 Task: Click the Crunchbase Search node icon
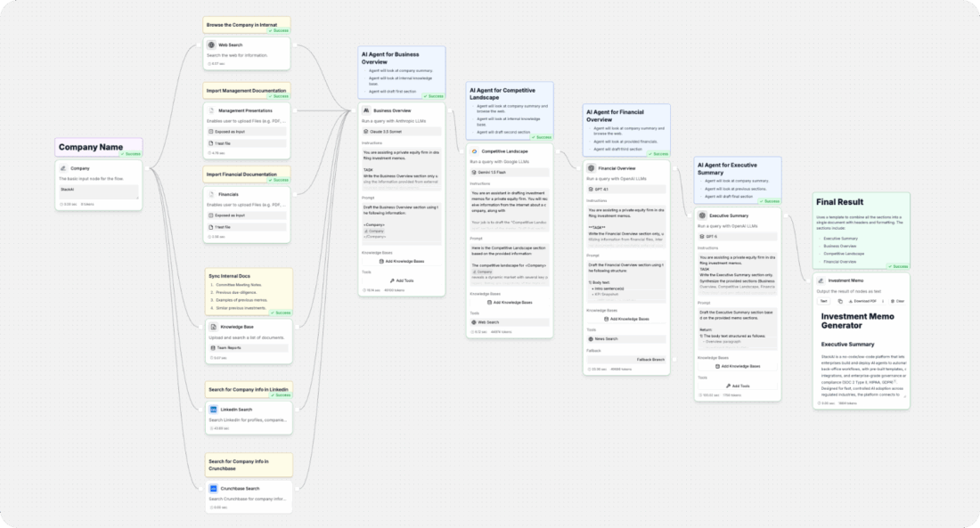(213, 489)
